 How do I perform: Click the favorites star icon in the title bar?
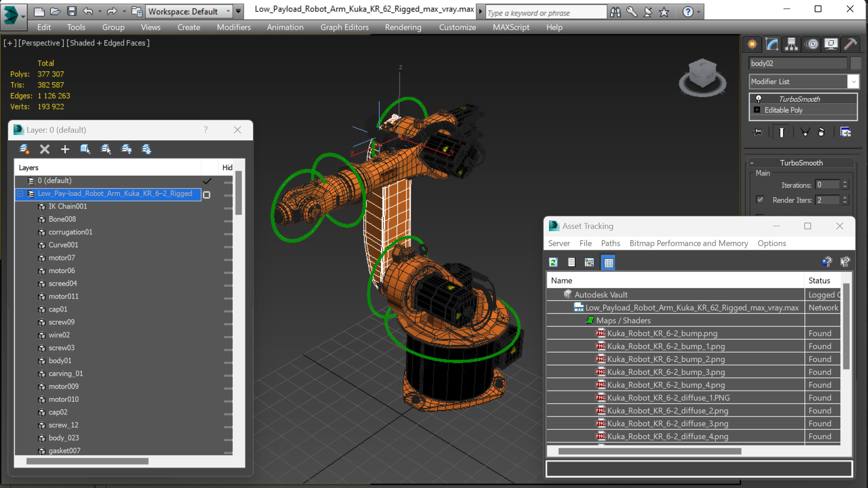(x=664, y=12)
